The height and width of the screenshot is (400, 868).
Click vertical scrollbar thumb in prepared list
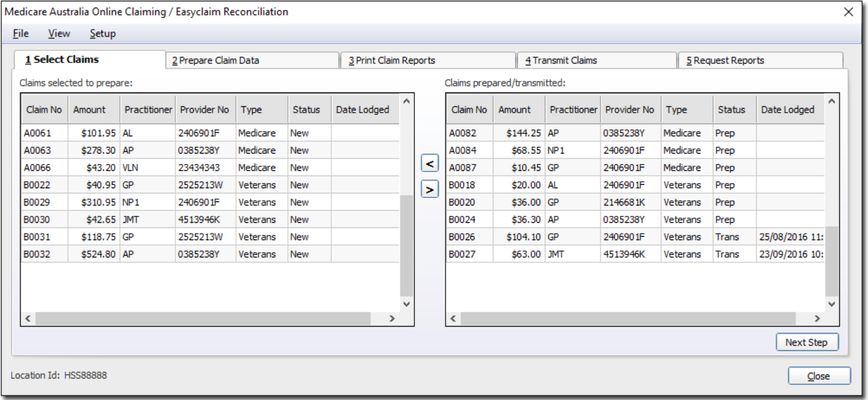pos(832,261)
